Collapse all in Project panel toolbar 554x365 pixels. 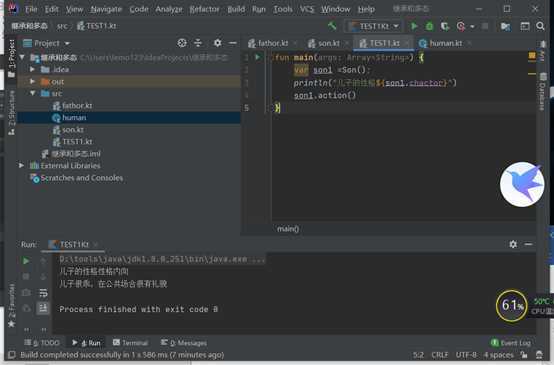pos(198,43)
